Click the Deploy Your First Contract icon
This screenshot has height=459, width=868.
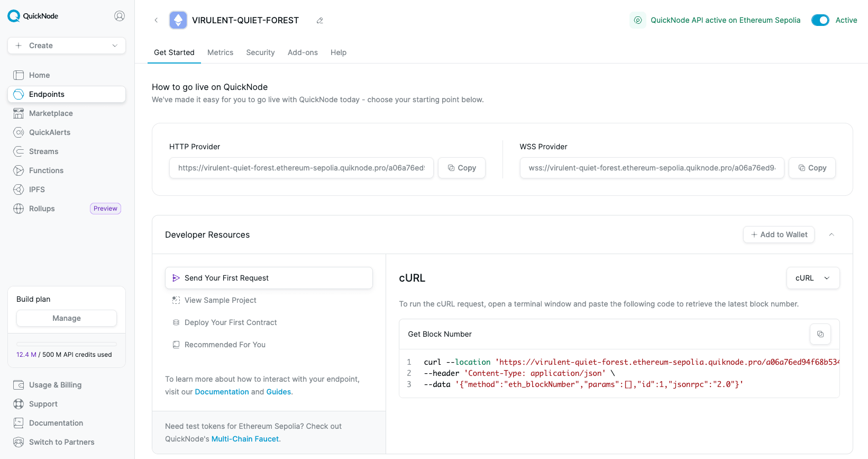click(x=176, y=322)
